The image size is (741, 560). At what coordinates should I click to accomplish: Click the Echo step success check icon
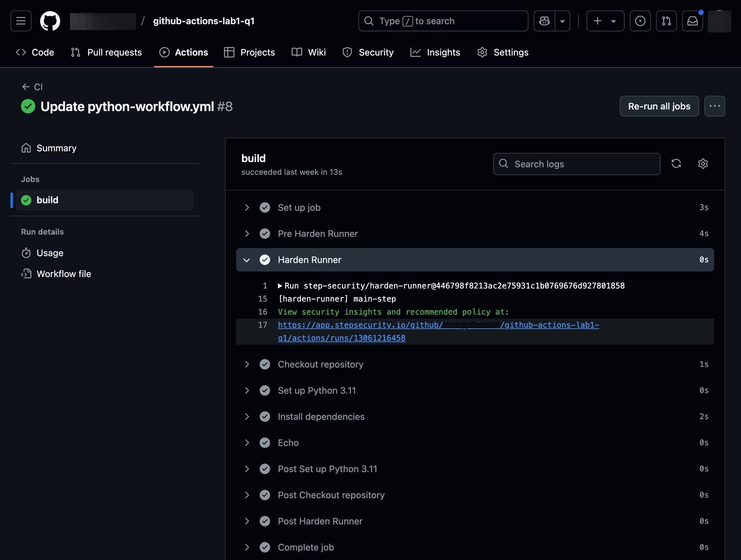coord(265,442)
